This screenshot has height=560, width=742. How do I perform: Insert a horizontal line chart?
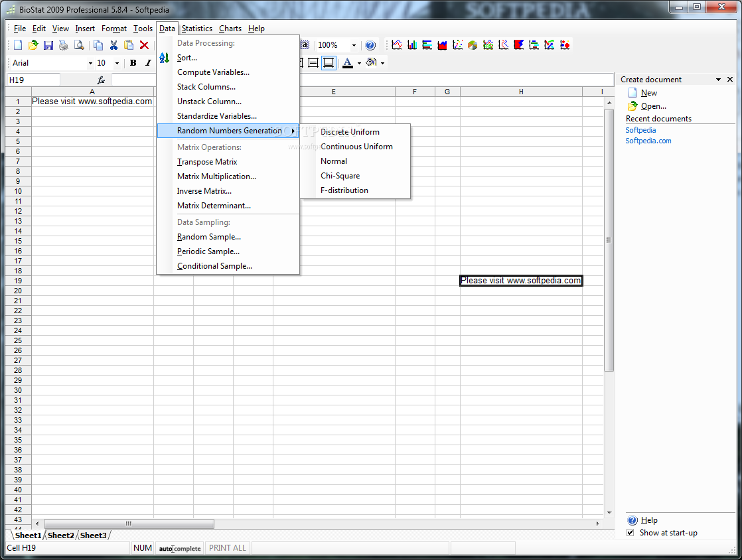pyautogui.click(x=504, y=44)
